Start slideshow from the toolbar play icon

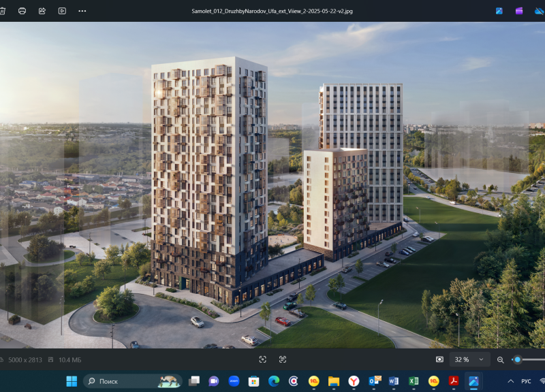pyautogui.click(x=62, y=11)
